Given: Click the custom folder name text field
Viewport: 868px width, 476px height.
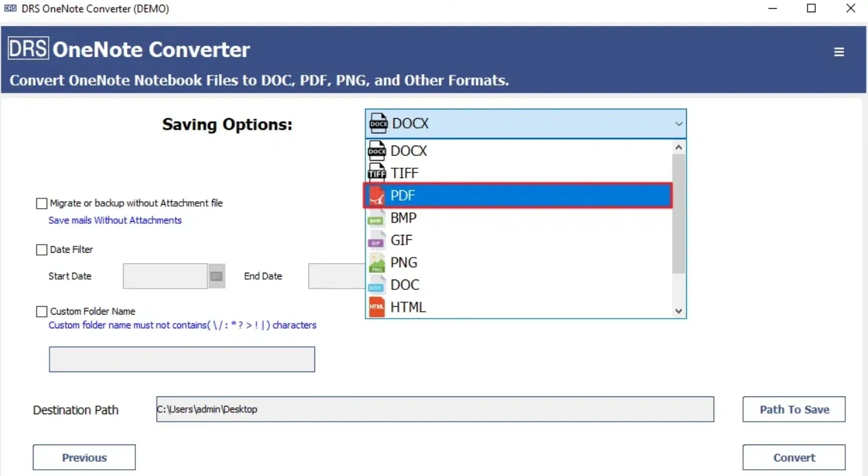Looking at the screenshot, I should click(182, 359).
